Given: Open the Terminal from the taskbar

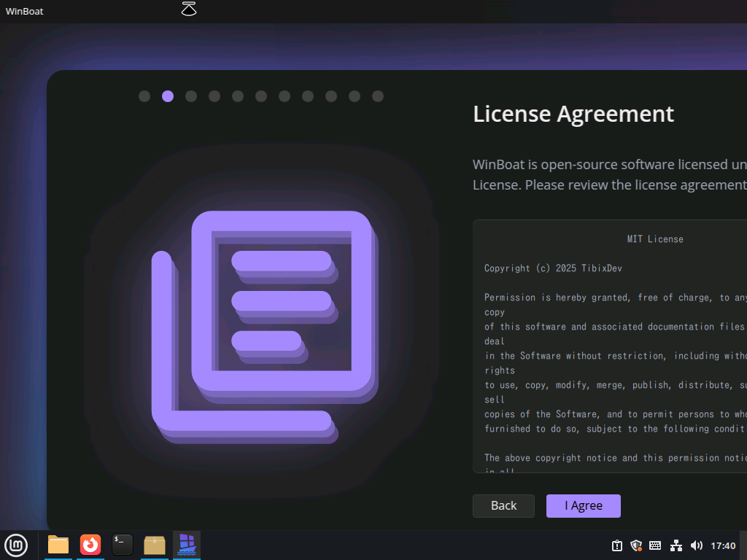Looking at the screenshot, I should point(123,545).
